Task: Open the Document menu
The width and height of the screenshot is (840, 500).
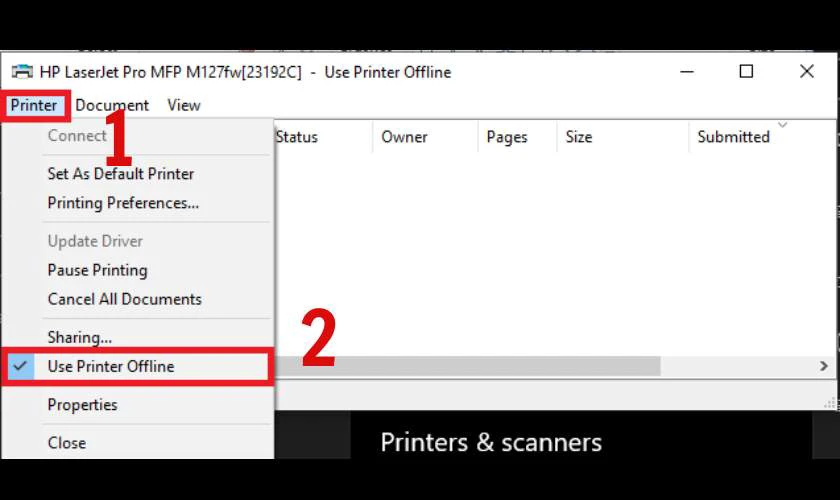Action: [x=112, y=106]
